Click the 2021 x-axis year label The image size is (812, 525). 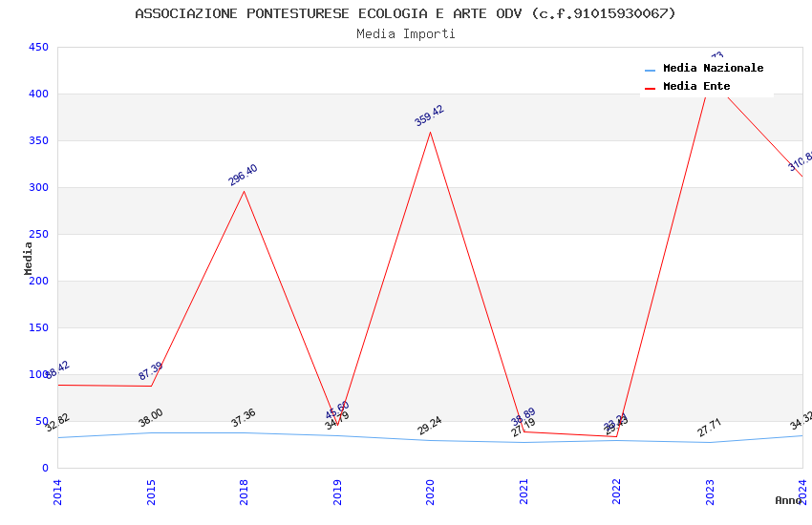coord(524,492)
